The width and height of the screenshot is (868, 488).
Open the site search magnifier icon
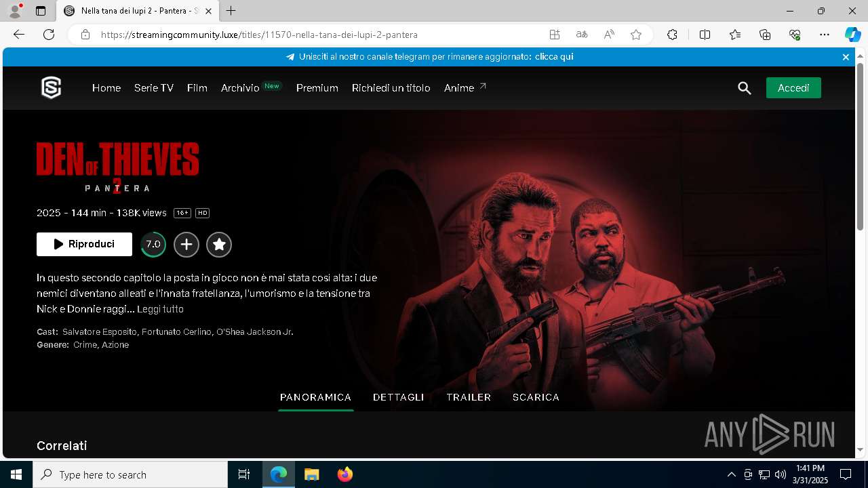click(x=745, y=88)
